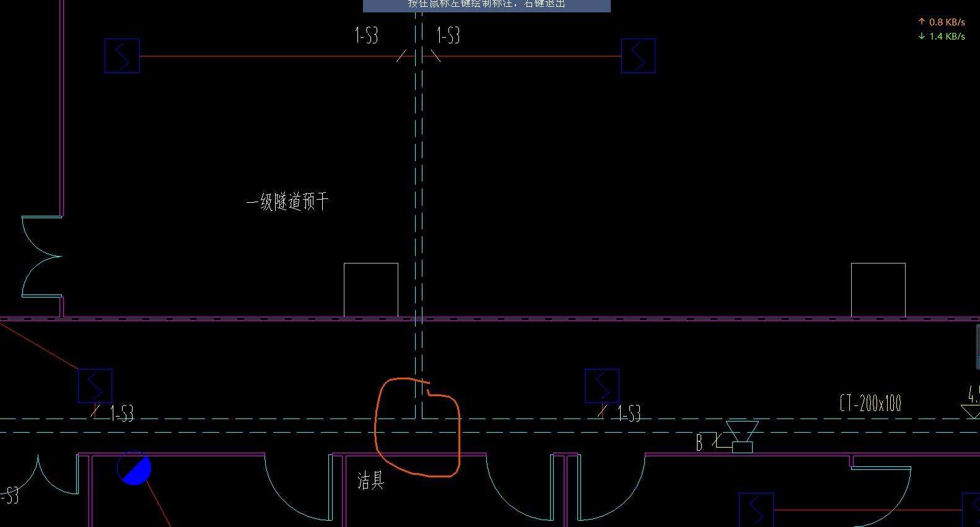The height and width of the screenshot is (527, 980).
Task: Select the 洁具 text label
Action: [x=370, y=480]
